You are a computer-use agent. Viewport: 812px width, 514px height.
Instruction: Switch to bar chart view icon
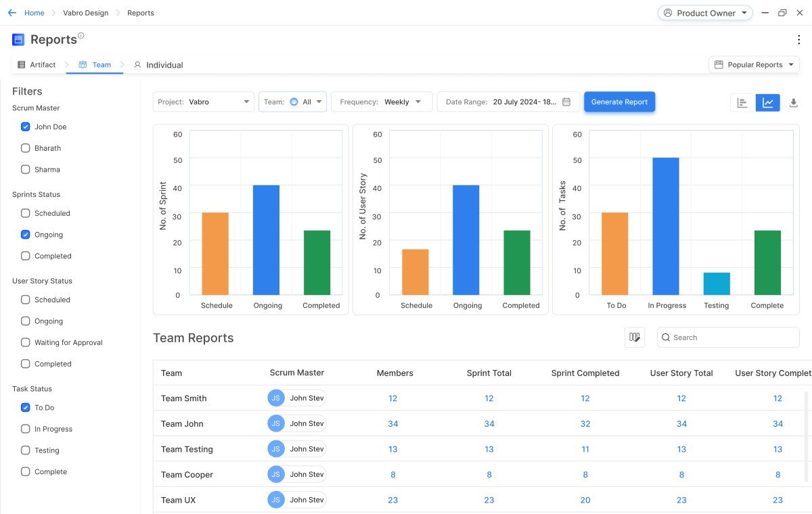[742, 103]
